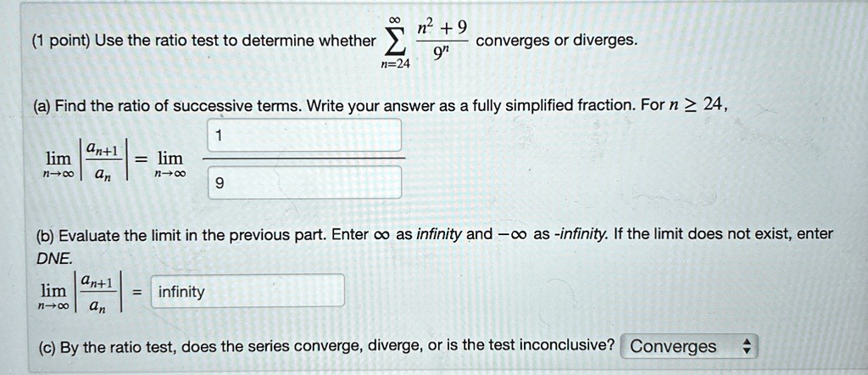
Task: Click the second 'lim n→∞' before the fraction fields
Action: coord(170,165)
